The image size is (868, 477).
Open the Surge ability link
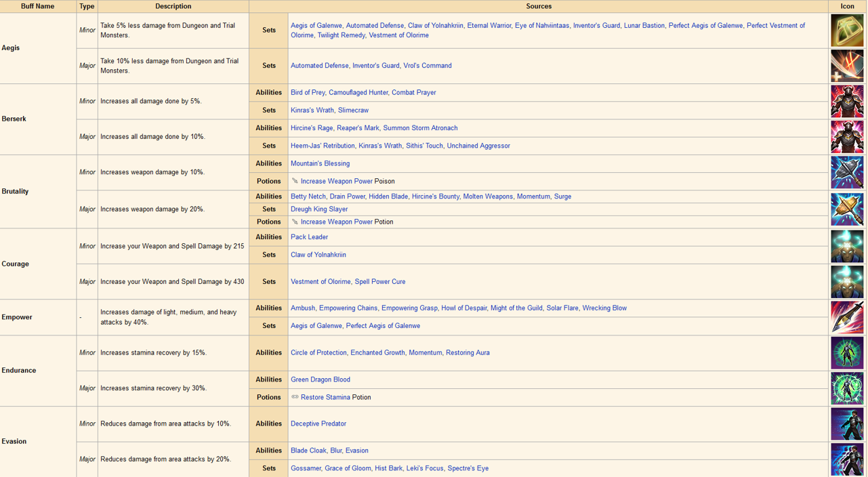click(x=562, y=196)
